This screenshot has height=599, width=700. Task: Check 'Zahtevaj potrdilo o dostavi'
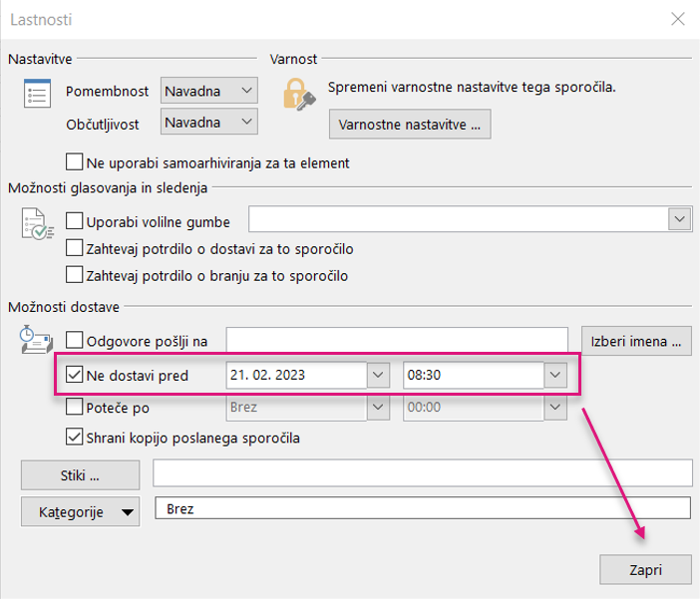(74, 248)
